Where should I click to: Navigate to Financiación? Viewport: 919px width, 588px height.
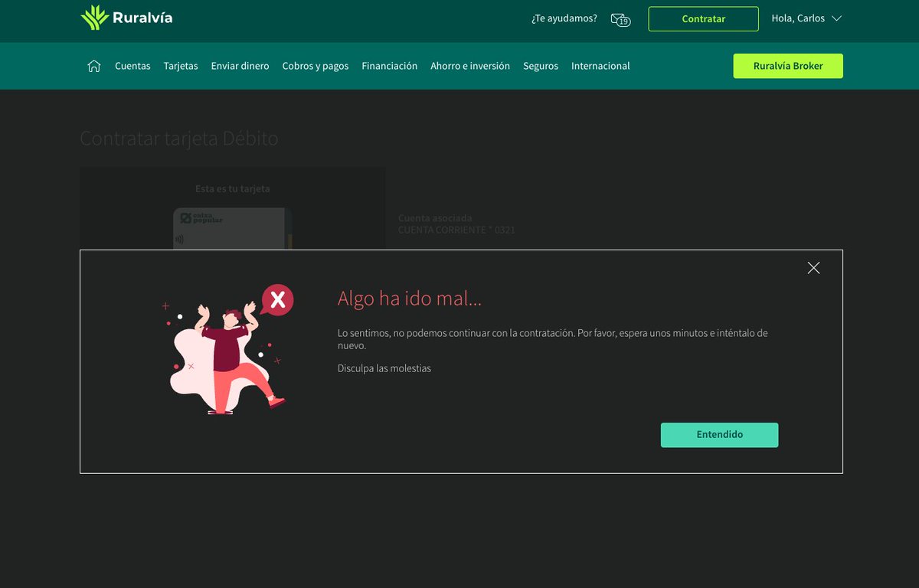tap(390, 66)
